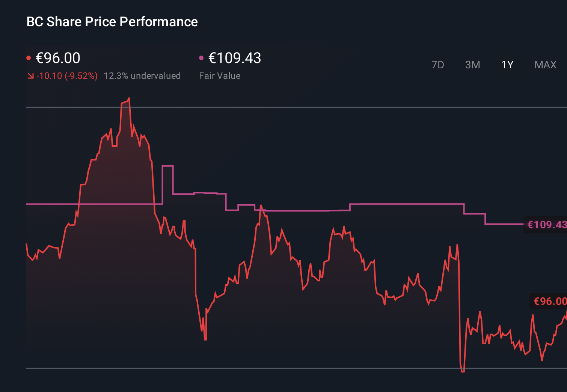Select the €109.43 price tag on the right
The height and width of the screenshot is (392, 567).
pos(545,225)
